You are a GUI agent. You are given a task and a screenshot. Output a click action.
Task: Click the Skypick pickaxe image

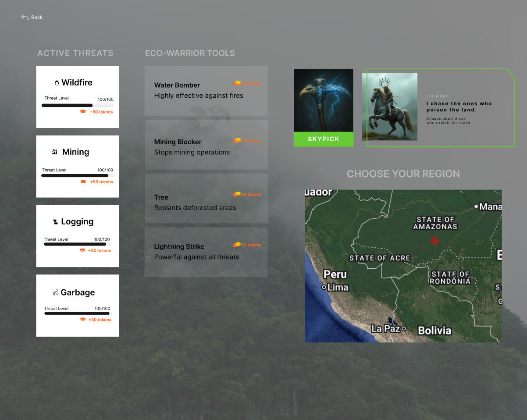tap(323, 100)
